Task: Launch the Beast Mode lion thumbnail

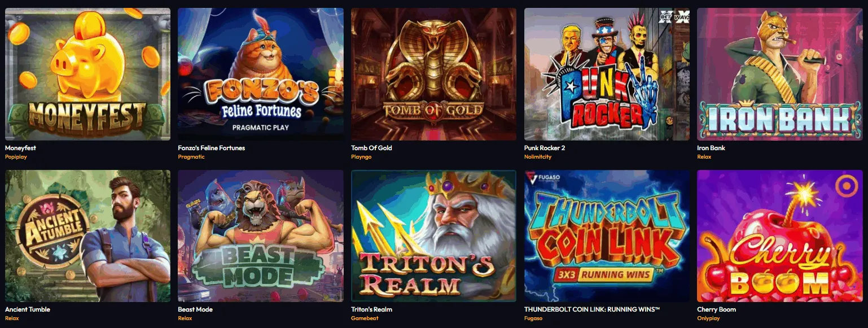Action: (x=261, y=236)
